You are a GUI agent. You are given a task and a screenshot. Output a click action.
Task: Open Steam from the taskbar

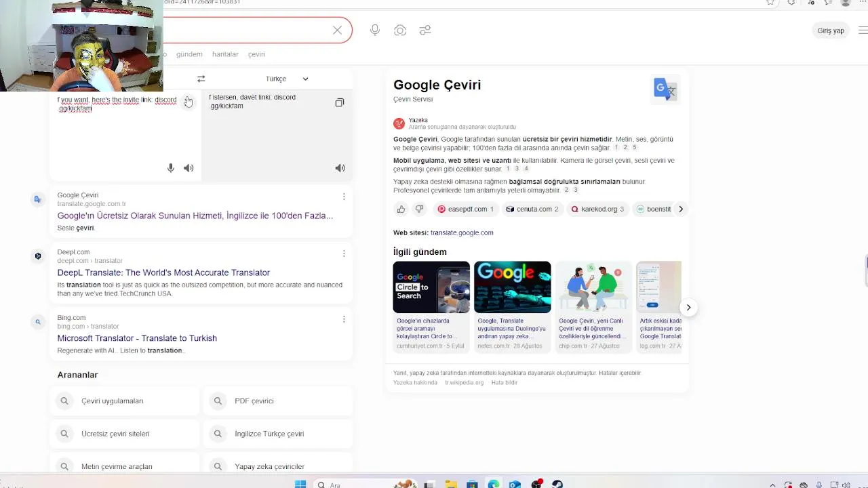pyautogui.click(x=557, y=485)
